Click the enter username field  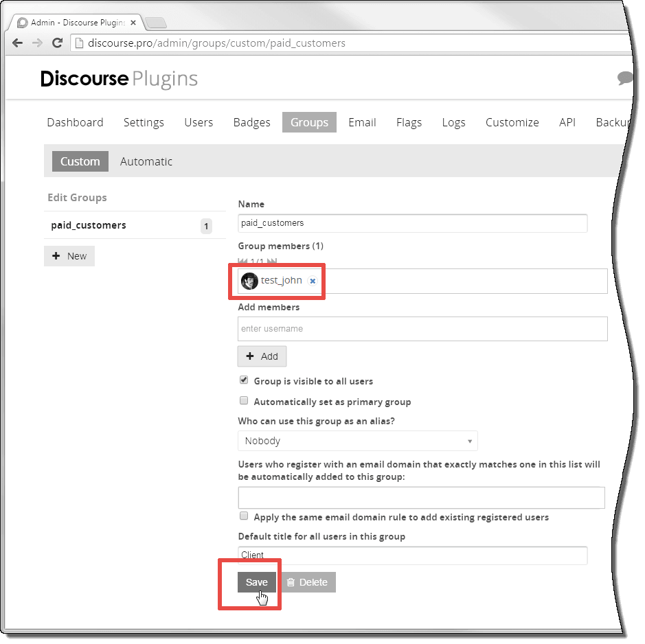422,329
